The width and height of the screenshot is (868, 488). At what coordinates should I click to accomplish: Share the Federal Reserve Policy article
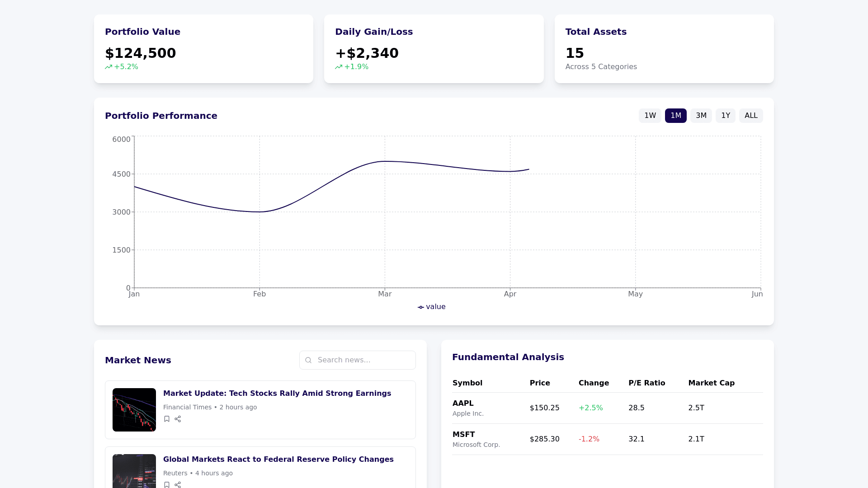coord(178,484)
